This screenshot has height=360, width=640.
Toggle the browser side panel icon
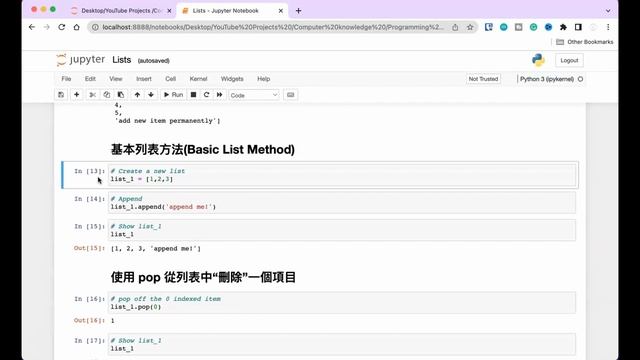[x=578, y=27]
